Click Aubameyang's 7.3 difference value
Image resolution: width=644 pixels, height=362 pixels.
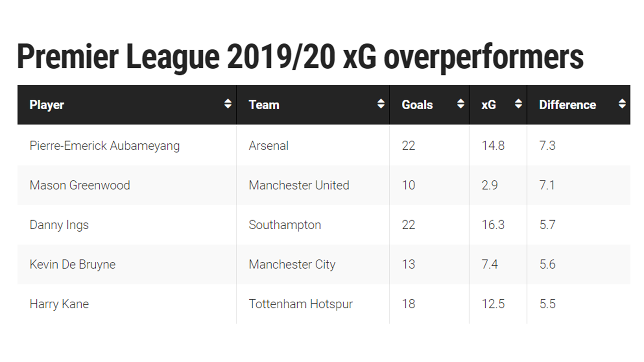tap(547, 145)
